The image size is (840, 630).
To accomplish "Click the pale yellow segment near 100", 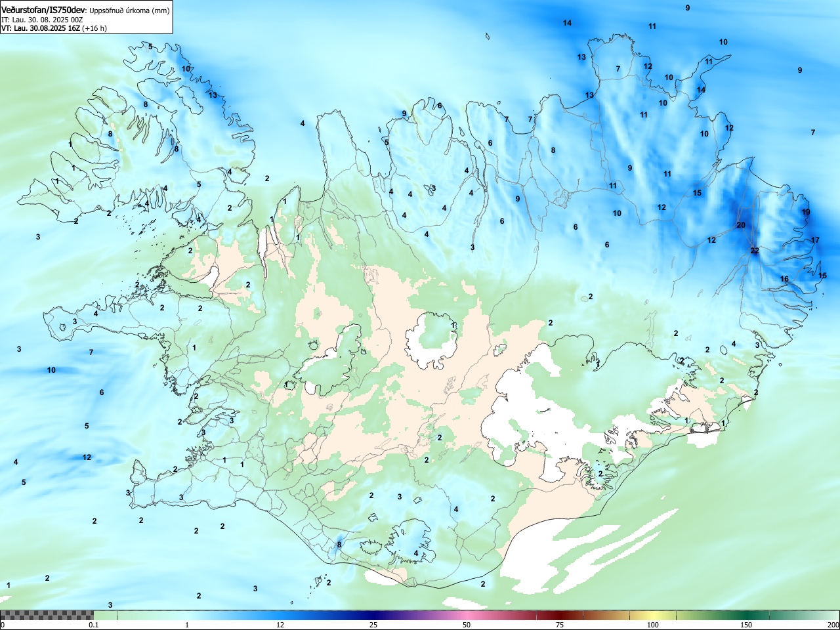I will (x=653, y=615).
